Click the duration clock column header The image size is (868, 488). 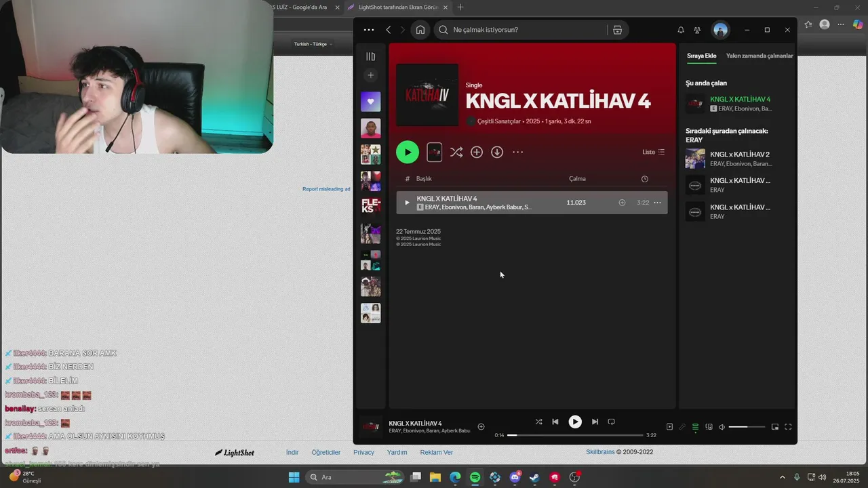[644, 179]
